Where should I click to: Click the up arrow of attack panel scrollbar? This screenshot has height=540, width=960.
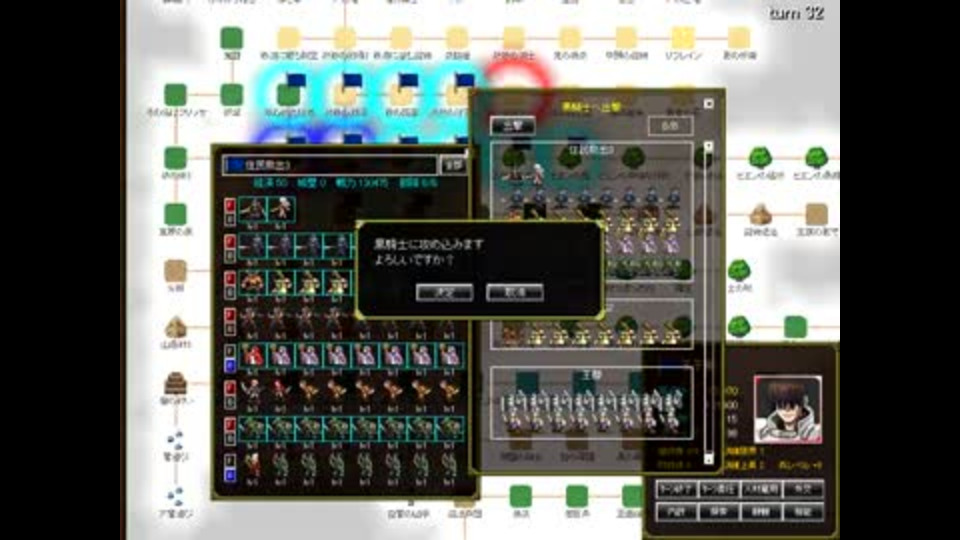708,146
